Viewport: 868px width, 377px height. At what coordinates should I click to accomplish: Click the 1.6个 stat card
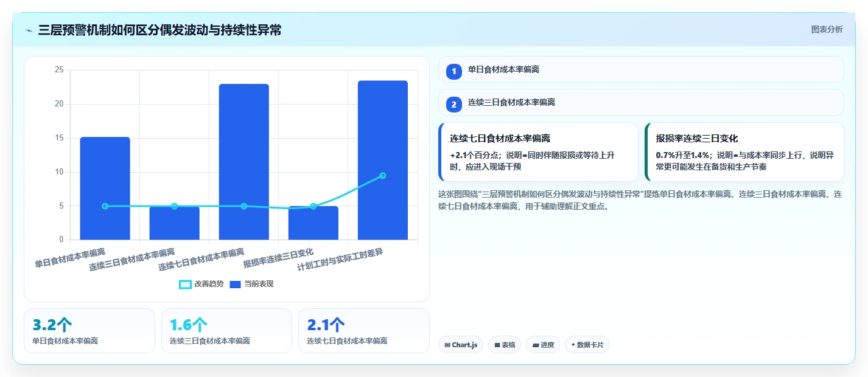pos(226,330)
